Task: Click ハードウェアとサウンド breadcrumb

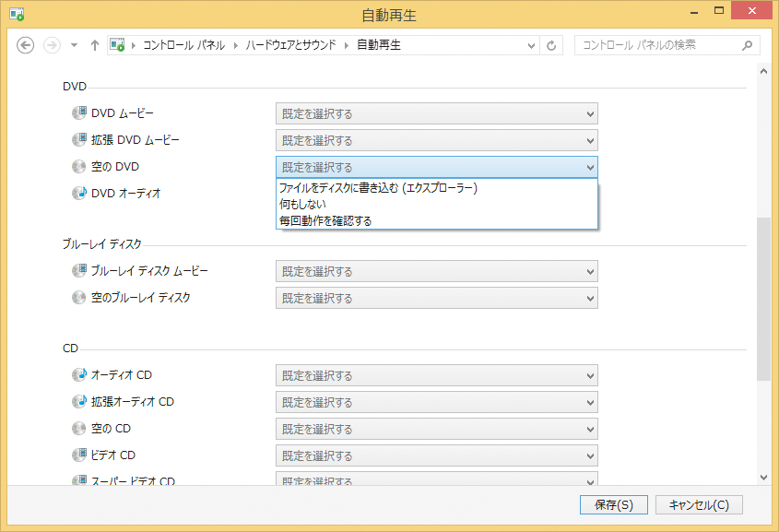Action: pyautogui.click(x=291, y=45)
